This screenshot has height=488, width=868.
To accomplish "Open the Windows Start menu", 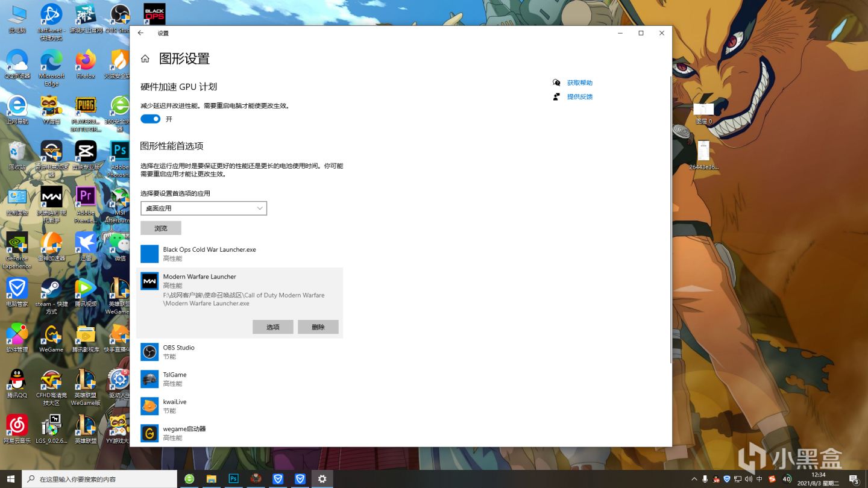I will pos(11,479).
